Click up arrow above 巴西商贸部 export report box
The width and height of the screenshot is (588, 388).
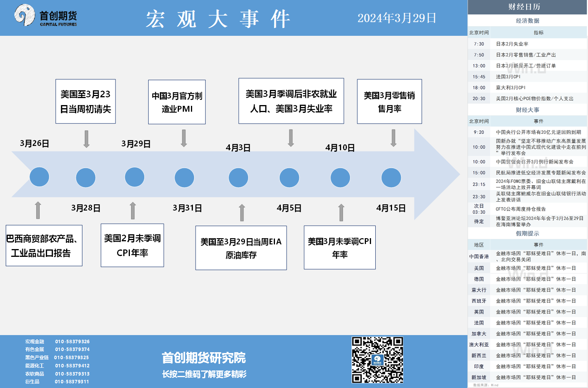pyautogui.click(x=38, y=210)
